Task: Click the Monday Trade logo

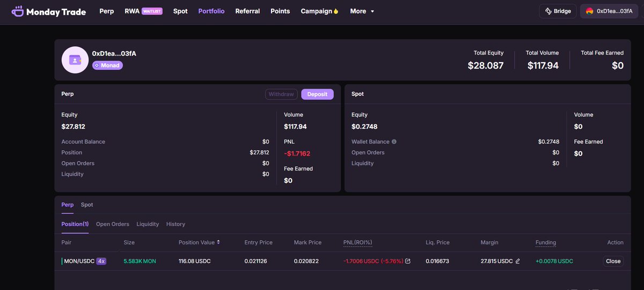Action: (x=49, y=11)
